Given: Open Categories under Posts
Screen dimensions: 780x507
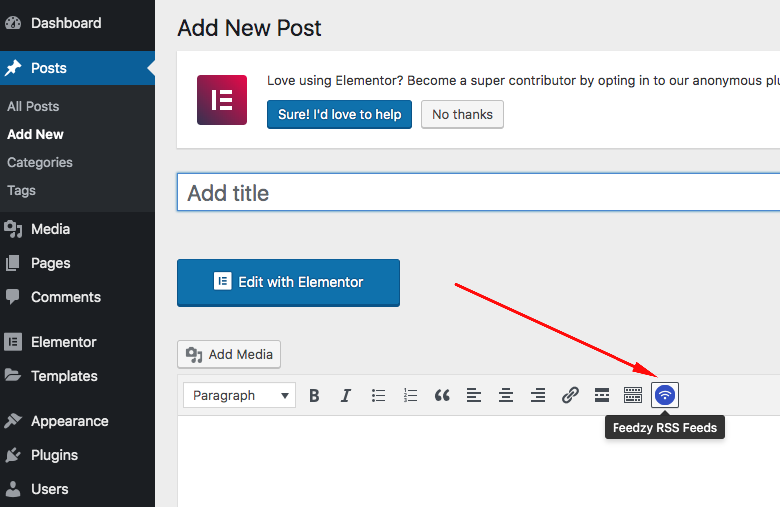Looking at the screenshot, I should 40,163.
